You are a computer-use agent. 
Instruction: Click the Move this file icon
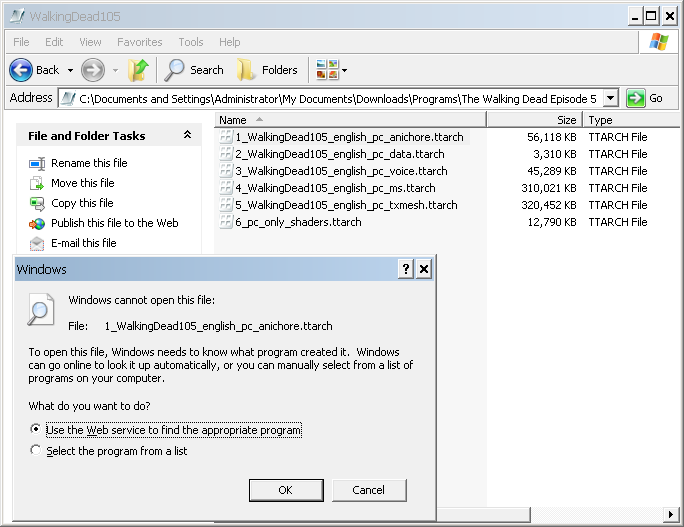[37, 183]
